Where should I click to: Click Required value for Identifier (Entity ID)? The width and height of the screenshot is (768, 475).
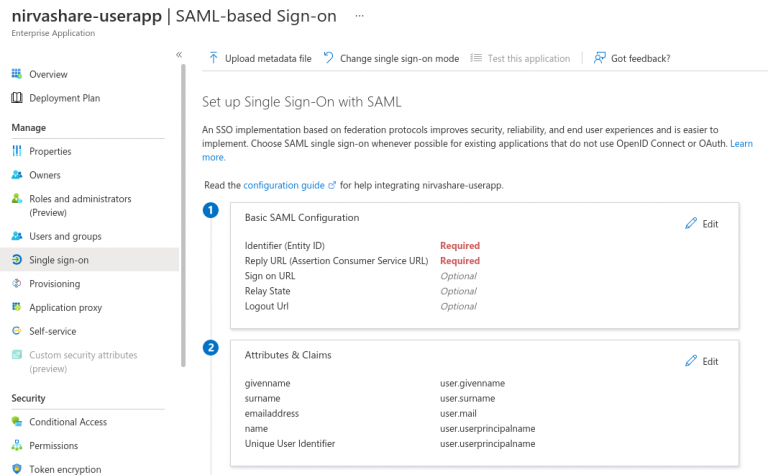coord(459,245)
